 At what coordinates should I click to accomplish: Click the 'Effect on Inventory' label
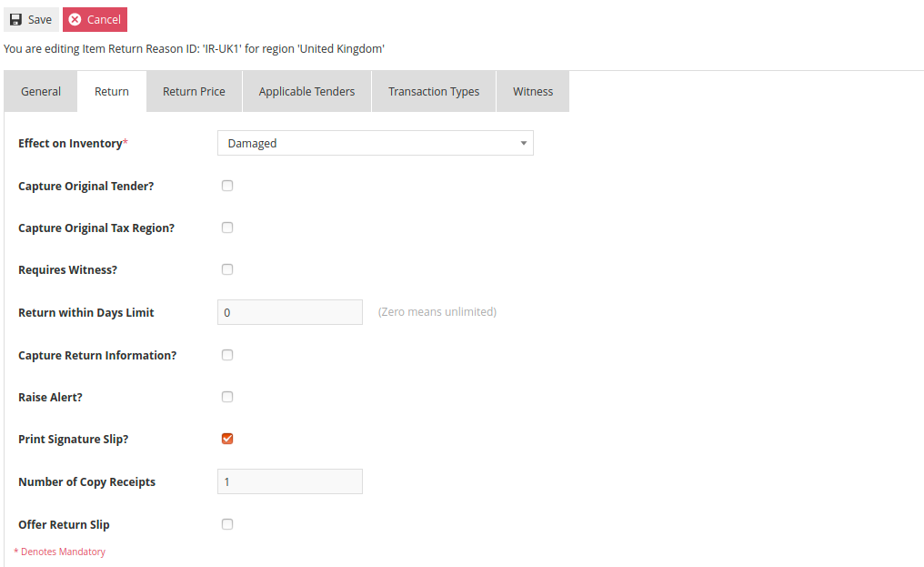pos(70,144)
